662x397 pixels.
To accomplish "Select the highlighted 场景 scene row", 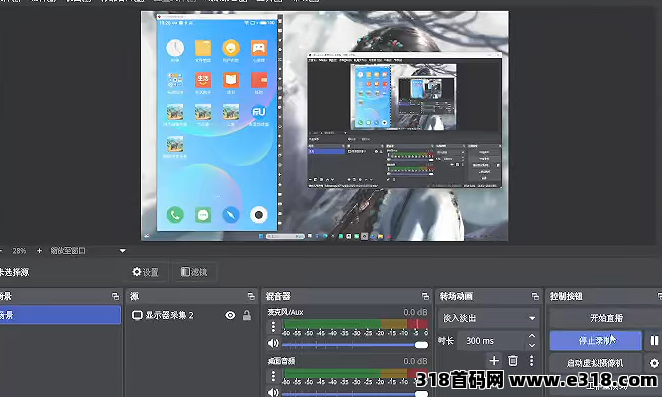I will pyautogui.click(x=60, y=315).
